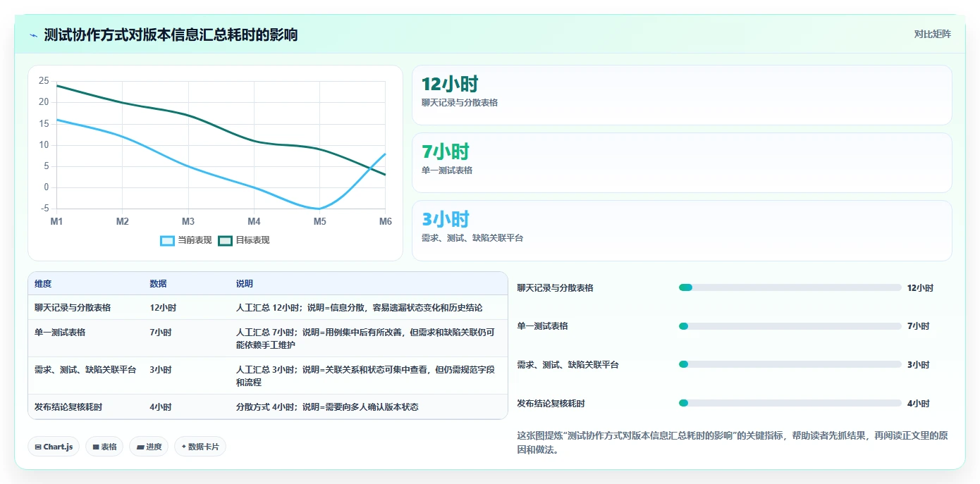Click description starting 人工汇总 12小时
This screenshot has height=484, width=980.
pyautogui.click(x=360, y=308)
